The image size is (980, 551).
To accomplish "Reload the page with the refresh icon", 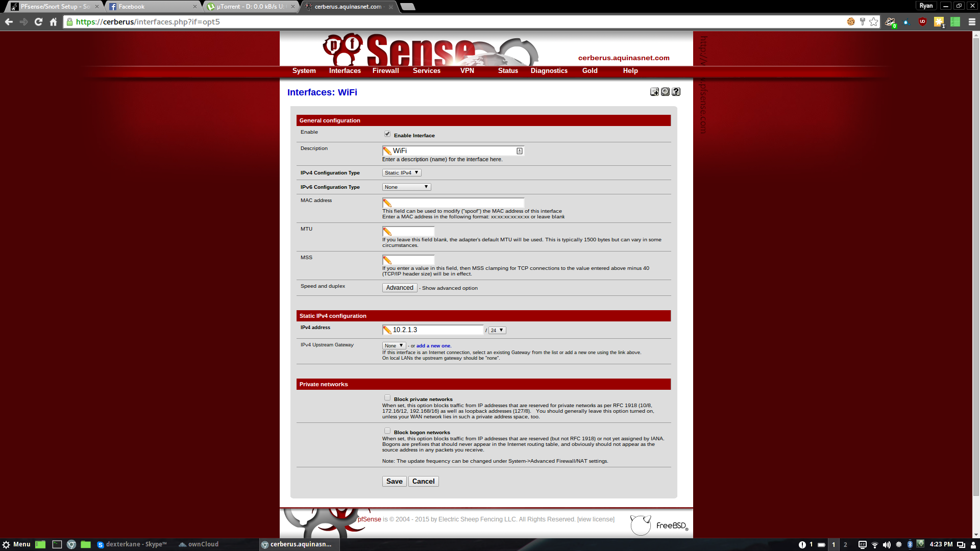I will (x=38, y=22).
